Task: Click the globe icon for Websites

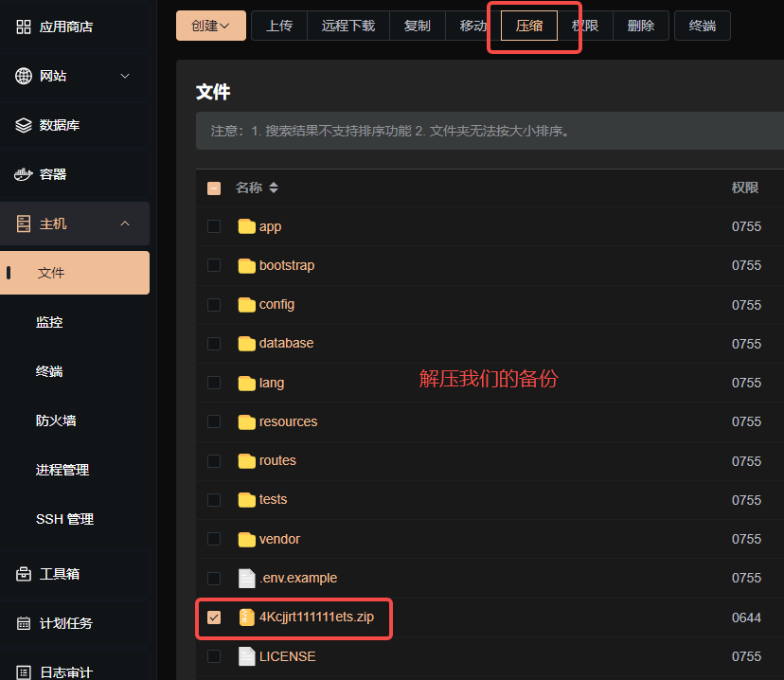Action: 24,76
